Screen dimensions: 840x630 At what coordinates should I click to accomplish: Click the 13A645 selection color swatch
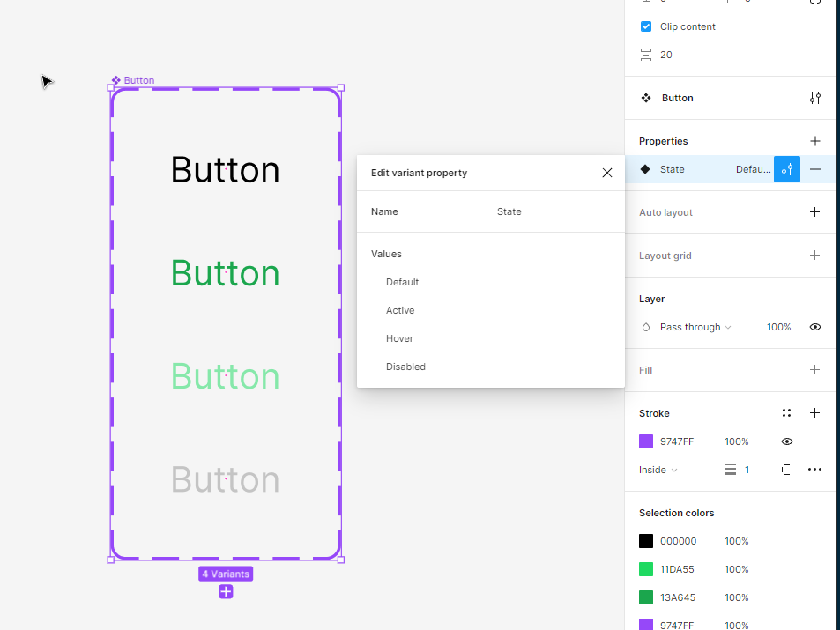click(x=646, y=597)
